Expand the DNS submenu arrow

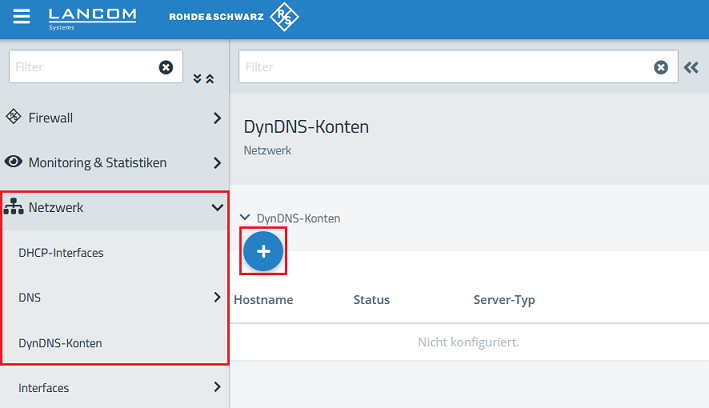coord(217,297)
